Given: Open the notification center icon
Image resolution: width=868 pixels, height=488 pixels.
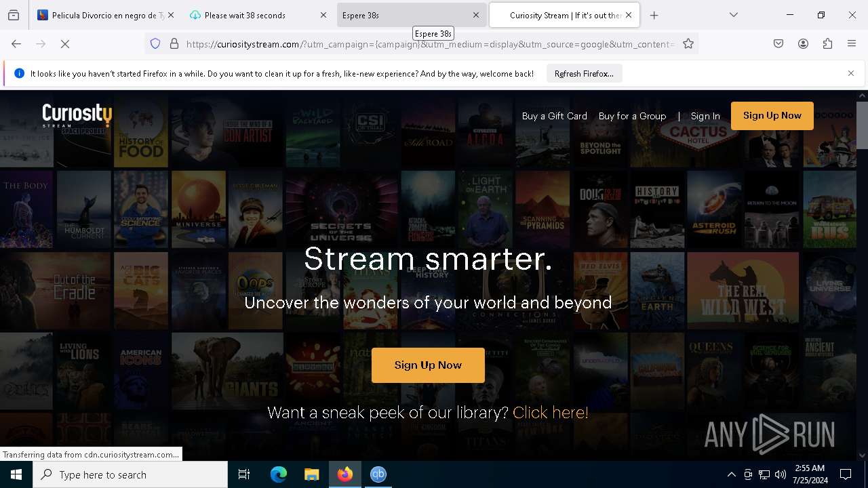Looking at the screenshot, I should [846, 474].
